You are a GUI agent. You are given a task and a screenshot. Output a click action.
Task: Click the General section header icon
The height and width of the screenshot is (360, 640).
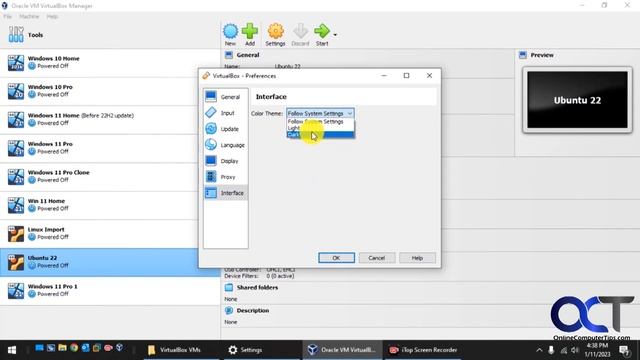click(x=229, y=55)
